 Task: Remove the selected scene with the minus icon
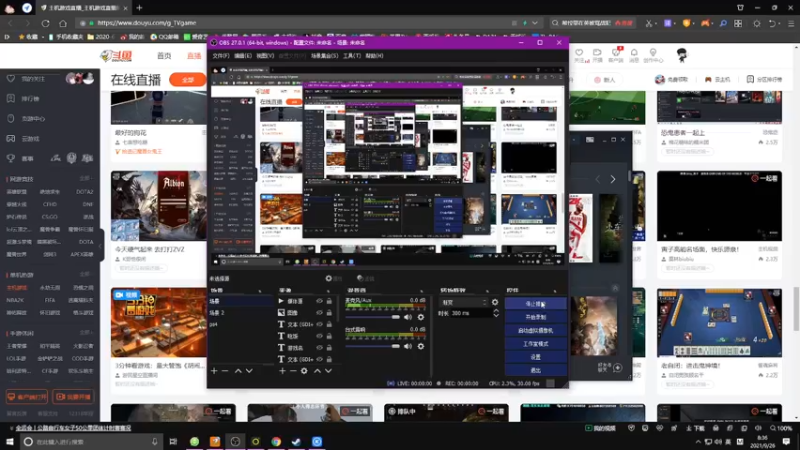click(x=225, y=371)
